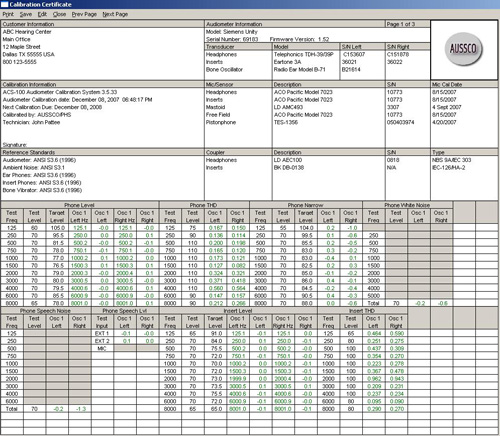Click NBS 9A/IEC 303 coupler type
Viewport: 500px width, 436px height.
451,160
